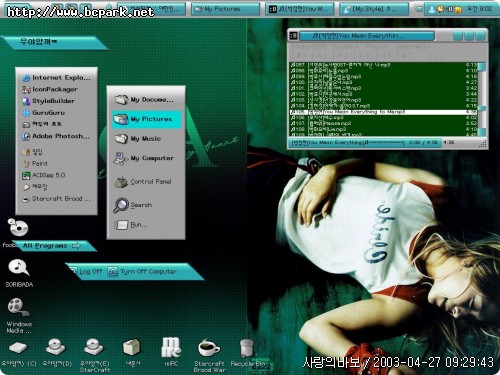Select playlist track 100 in the player

(384, 82)
